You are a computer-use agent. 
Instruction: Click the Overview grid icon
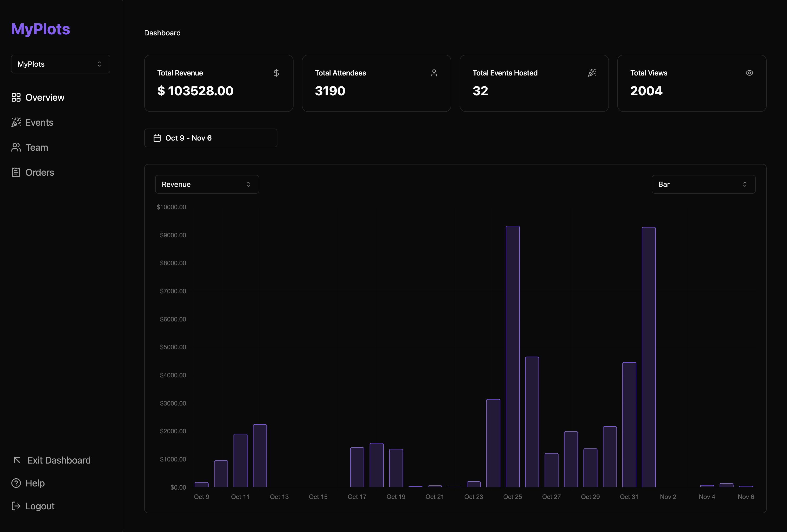pyautogui.click(x=16, y=98)
